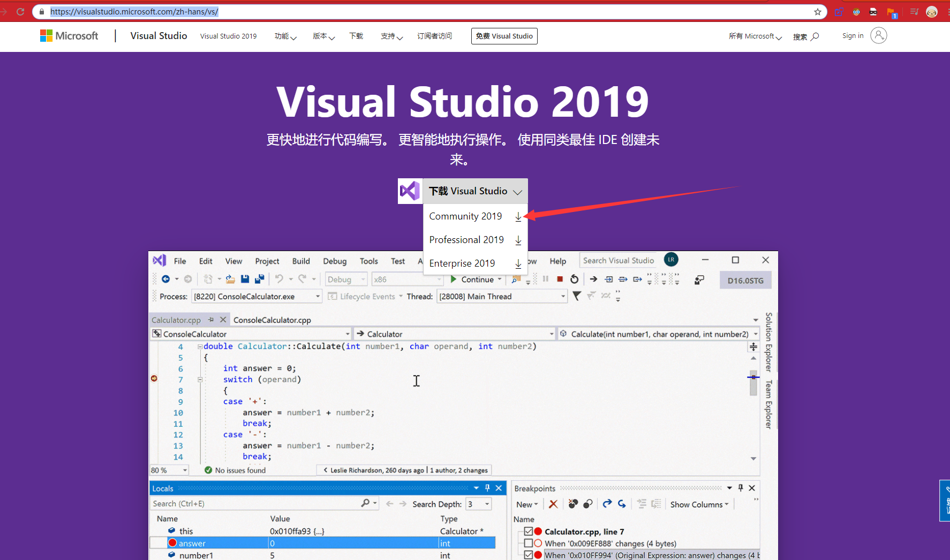The width and height of the screenshot is (950, 560).
Task: Open the New breakpoint dropdown
Action: (x=527, y=504)
